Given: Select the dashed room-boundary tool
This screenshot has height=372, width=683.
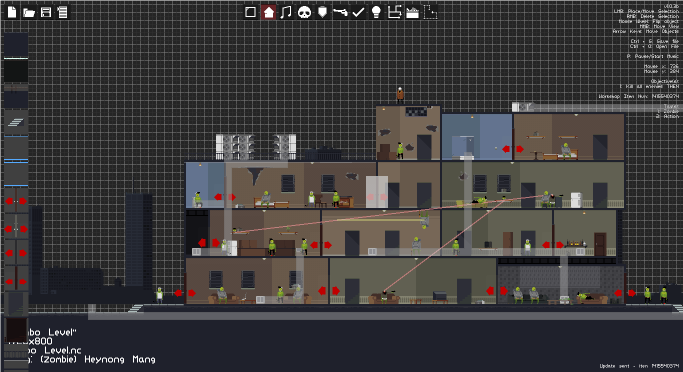Looking at the screenshot, I should 430,12.
